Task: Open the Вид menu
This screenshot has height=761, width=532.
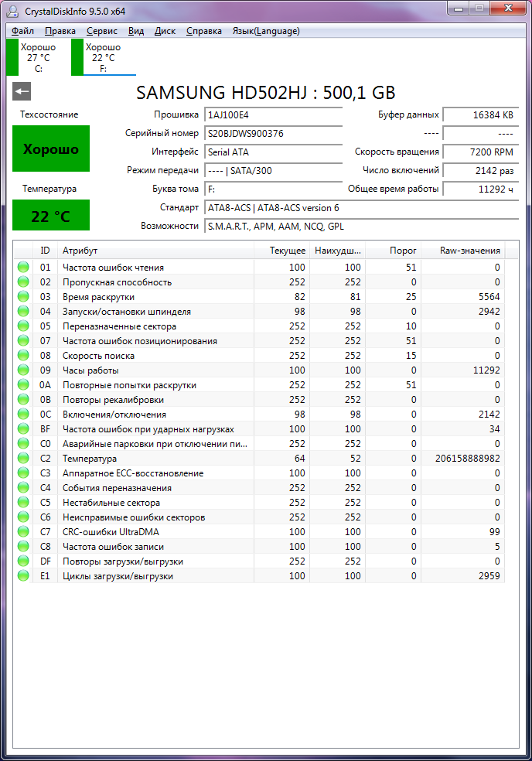Action: click(136, 31)
